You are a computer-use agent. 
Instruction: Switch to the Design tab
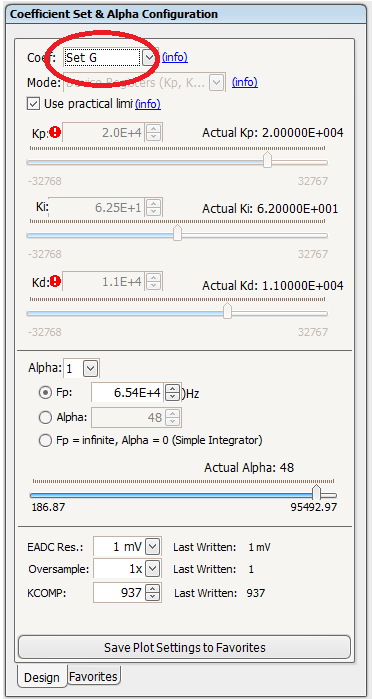click(x=42, y=678)
